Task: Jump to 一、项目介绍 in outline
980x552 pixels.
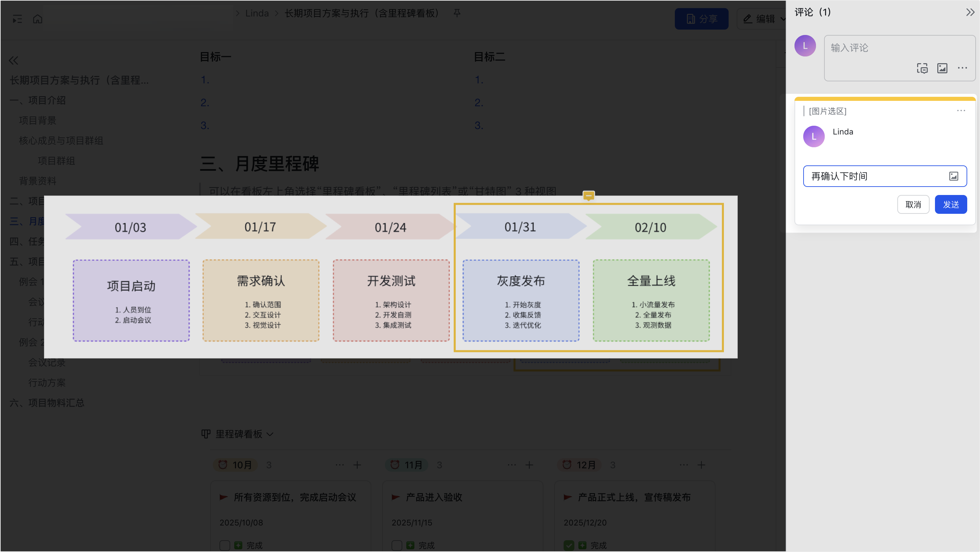Action: [38, 101]
